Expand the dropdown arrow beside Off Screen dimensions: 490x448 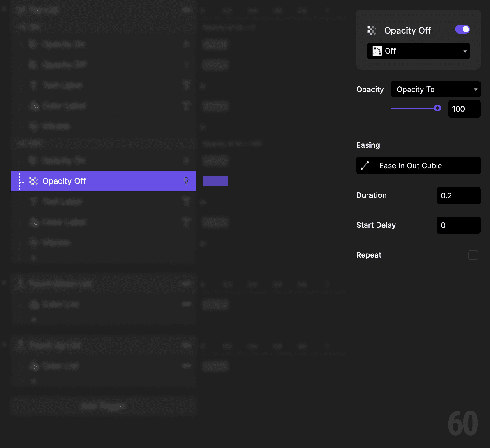465,51
